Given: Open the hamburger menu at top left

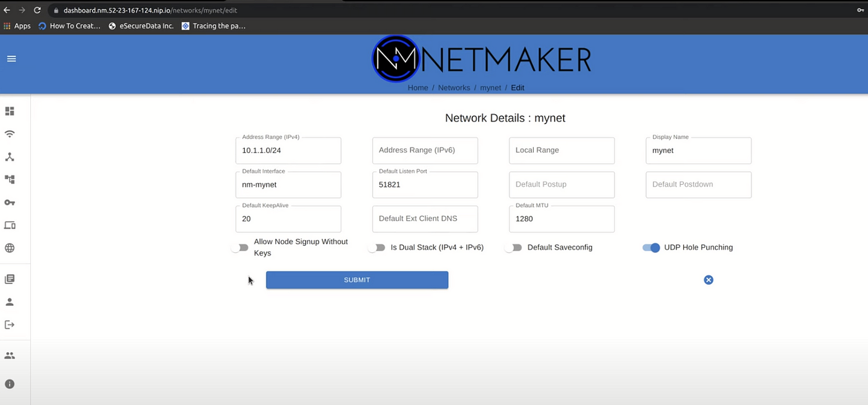Looking at the screenshot, I should coord(11,58).
